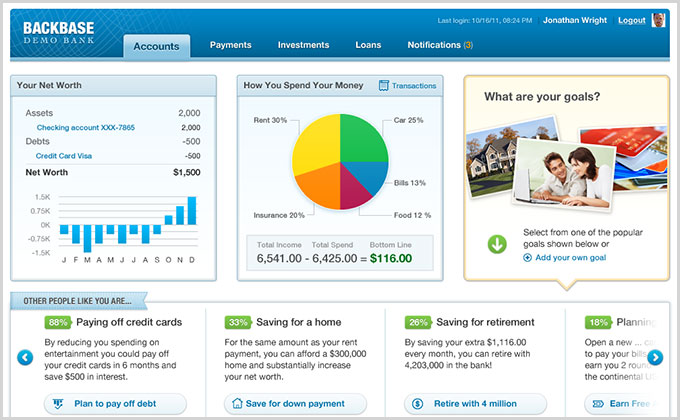
Task: Click the December bar in net worth chart
Action: [192, 210]
